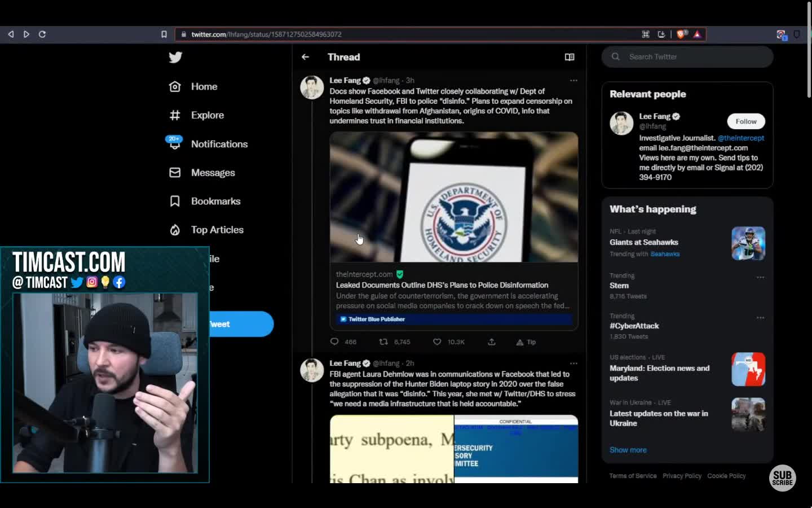Click the Brave rewards triangle icon
The width and height of the screenshot is (812, 508).
click(x=698, y=34)
